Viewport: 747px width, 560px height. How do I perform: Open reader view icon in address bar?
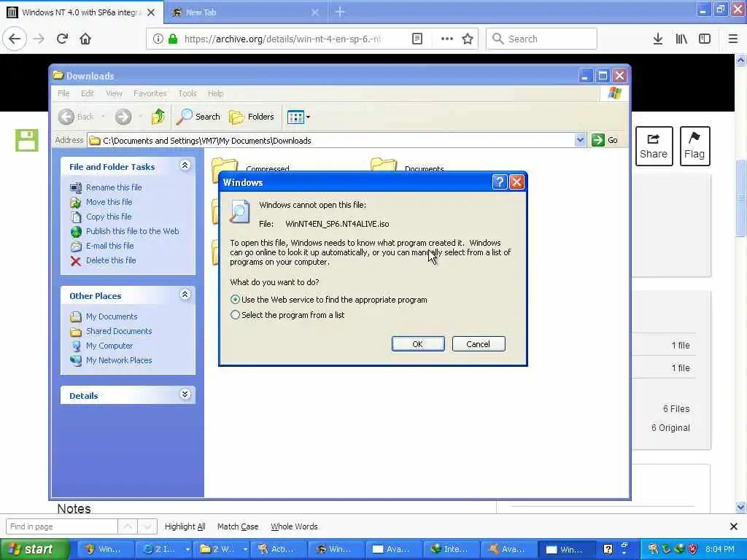(x=417, y=39)
